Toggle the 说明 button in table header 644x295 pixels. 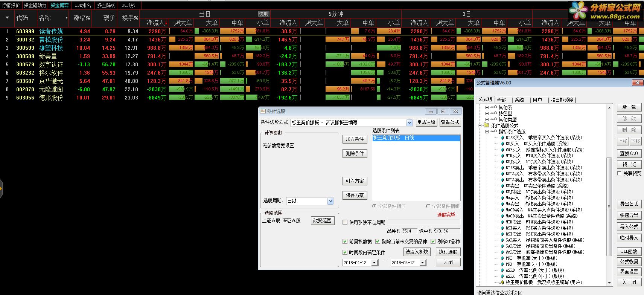pos(263,14)
